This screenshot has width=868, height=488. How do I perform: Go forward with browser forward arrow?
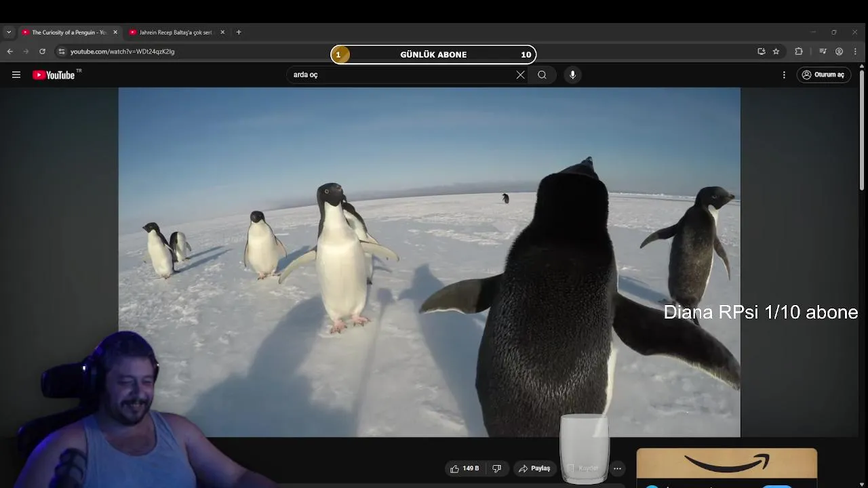click(26, 52)
